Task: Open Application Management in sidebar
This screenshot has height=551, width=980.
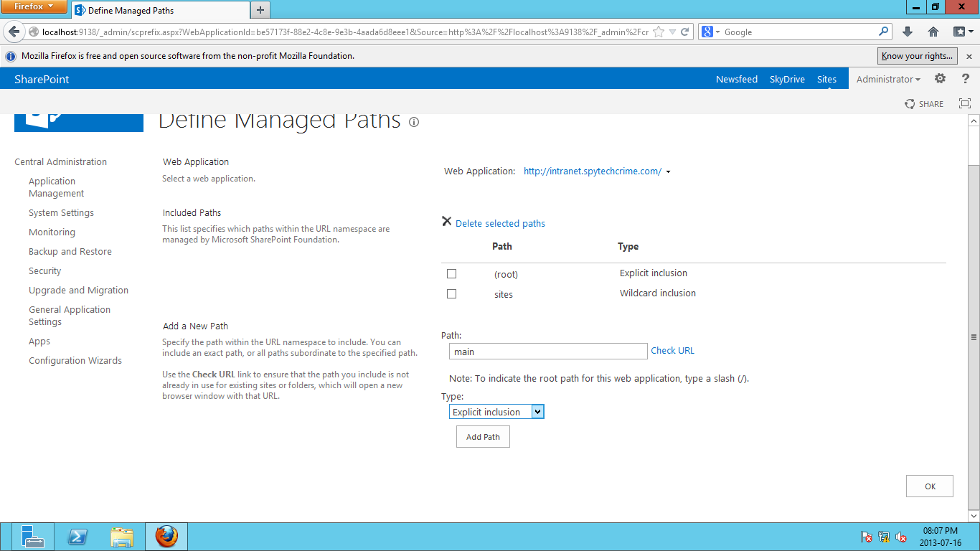Action: (x=57, y=187)
